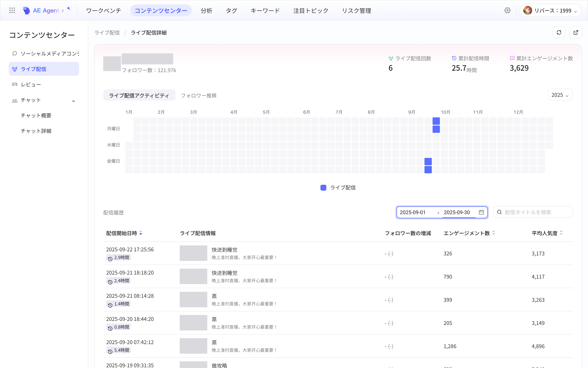This screenshot has height=368, width=588.
Task: Click the 累計エンゲージメント数 chat icon
Action: pyautogui.click(x=512, y=58)
